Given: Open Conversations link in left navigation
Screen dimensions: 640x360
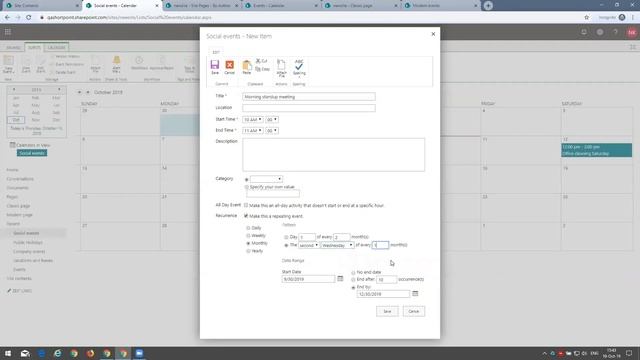Looking at the screenshot, I should pyautogui.click(x=20, y=179).
